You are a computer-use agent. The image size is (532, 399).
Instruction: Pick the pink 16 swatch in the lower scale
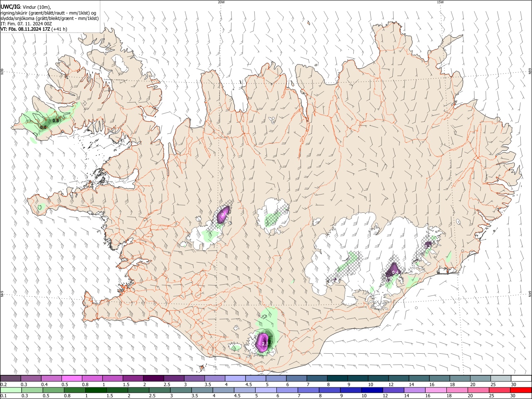point(435,390)
